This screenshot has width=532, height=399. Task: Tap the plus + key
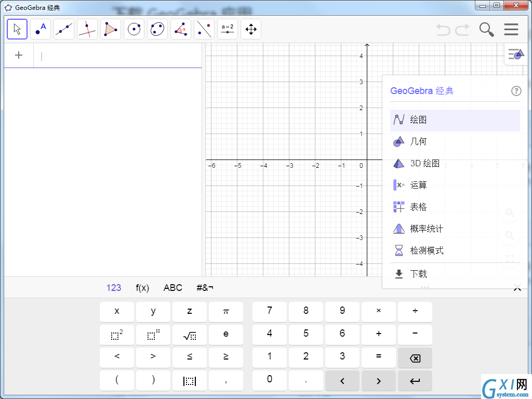[379, 335]
